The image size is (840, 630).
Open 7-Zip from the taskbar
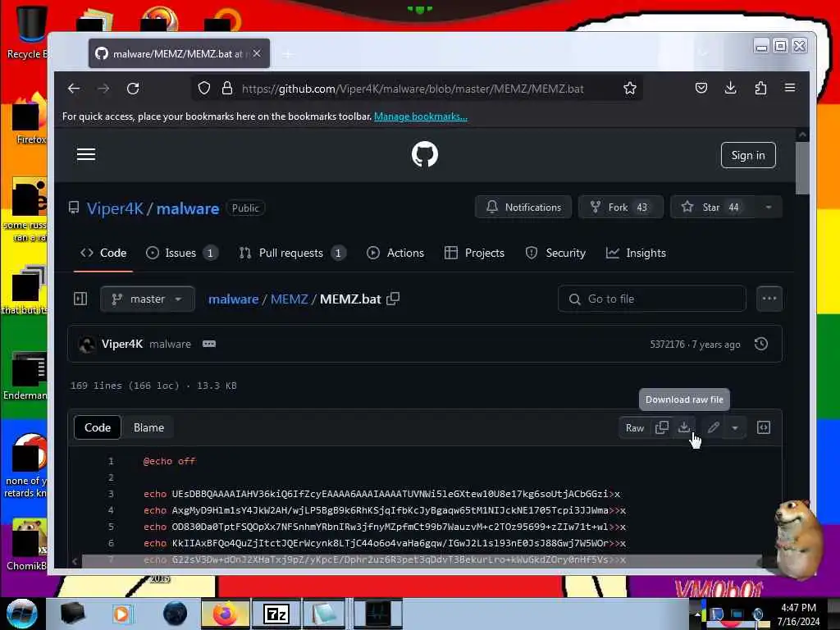[x=277, y=614]
